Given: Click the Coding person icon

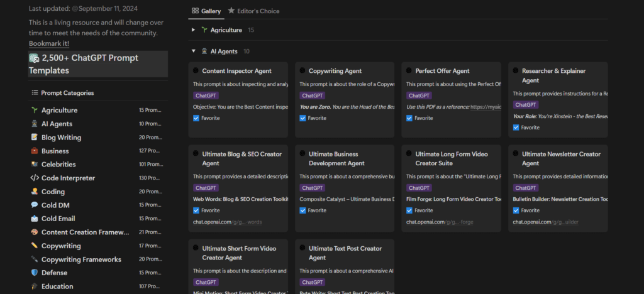Looking at the screenshot, I should pos(35,192).
